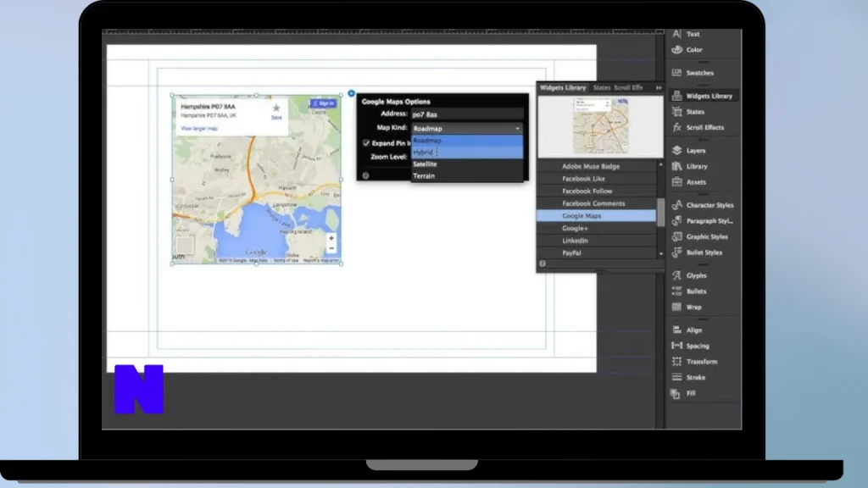Open the Scroll Effects fx icon

pyautogui.click(x=676, y=127)
